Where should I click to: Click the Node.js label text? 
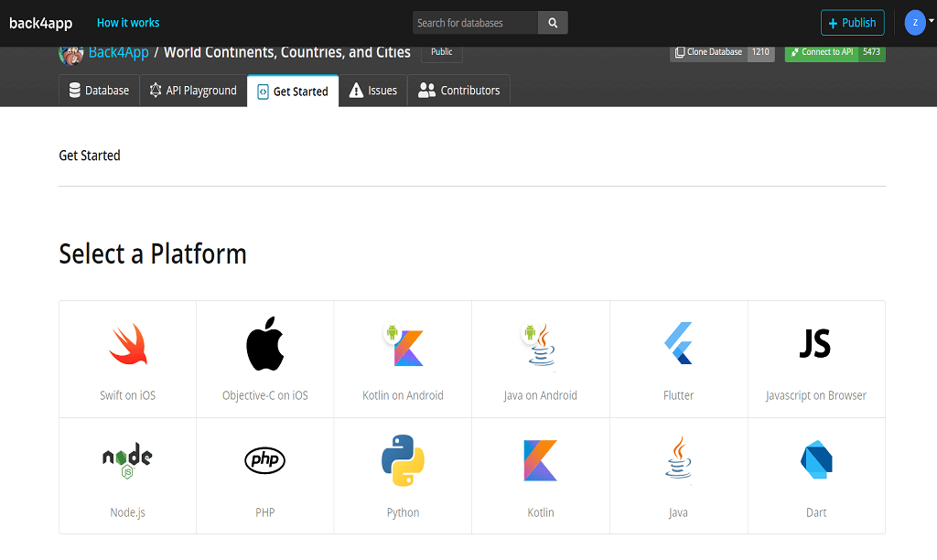(128, 512)
